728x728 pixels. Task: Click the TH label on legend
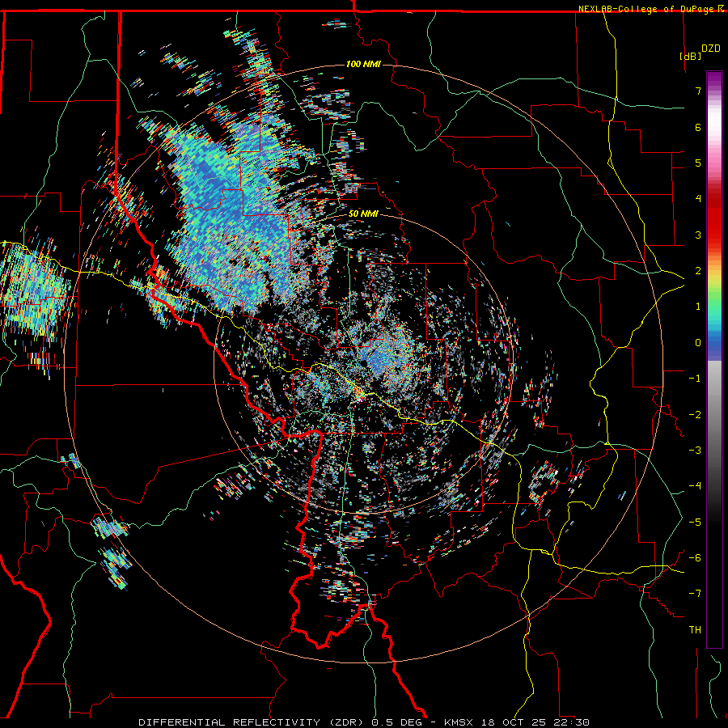pyautogui.click(x=695, y=630)
